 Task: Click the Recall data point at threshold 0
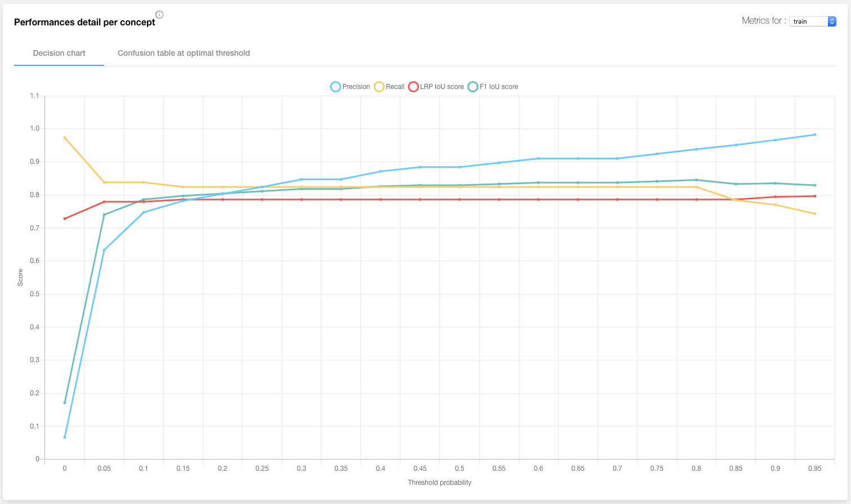[65, 137]
